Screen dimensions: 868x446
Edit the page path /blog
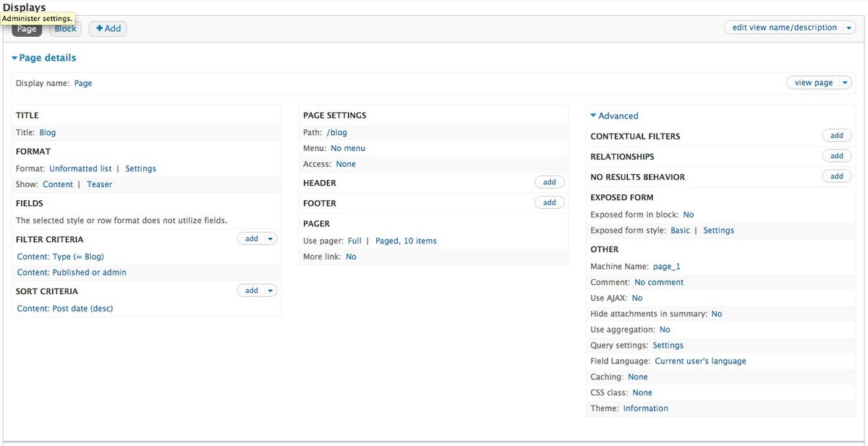338,132
